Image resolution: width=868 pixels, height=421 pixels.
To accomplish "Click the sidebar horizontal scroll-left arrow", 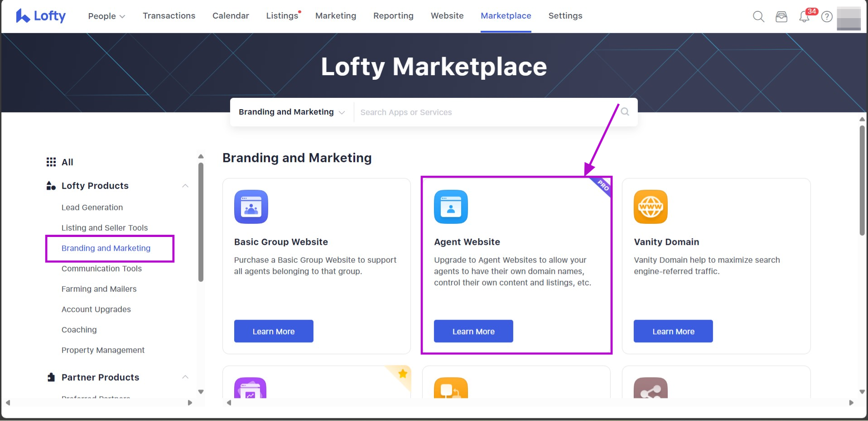I will point(8,402).
